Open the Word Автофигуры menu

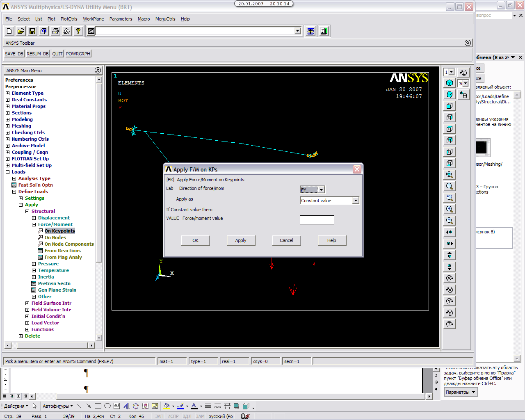(x=57, y=406)
